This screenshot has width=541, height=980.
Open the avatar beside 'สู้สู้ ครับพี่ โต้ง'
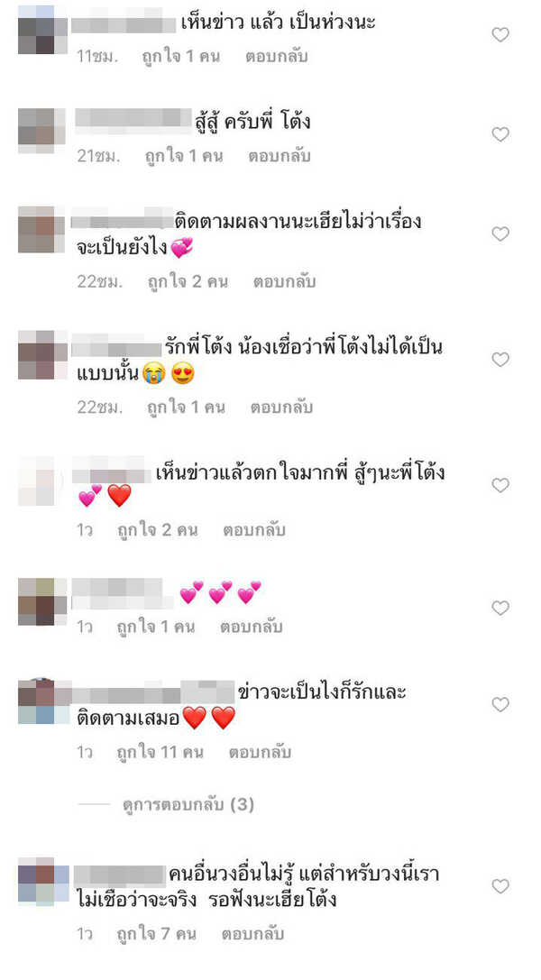point(41,131)
